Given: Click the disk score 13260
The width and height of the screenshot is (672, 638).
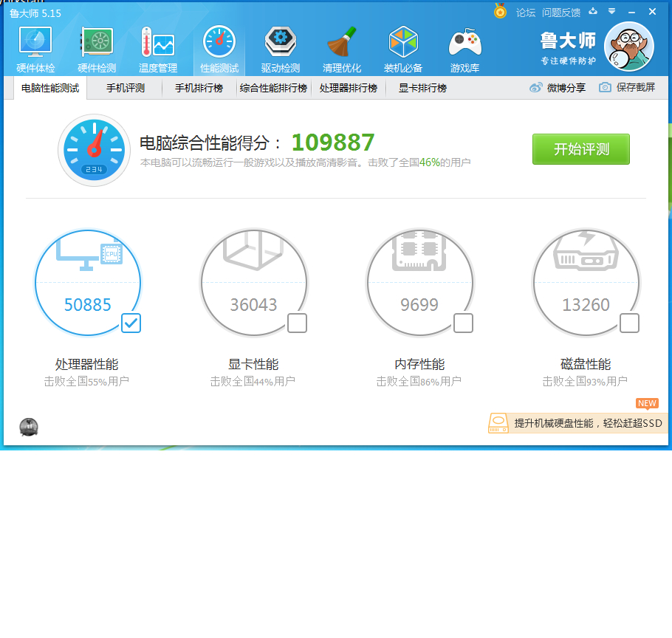Looking at the screenshot, I should (586, 305).
